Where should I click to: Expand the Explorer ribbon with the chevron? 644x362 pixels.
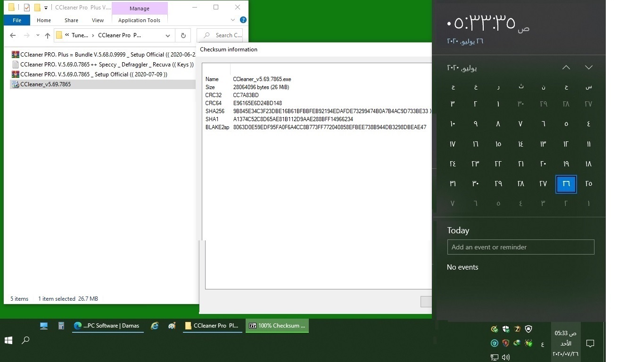click(x=233, y=20)
